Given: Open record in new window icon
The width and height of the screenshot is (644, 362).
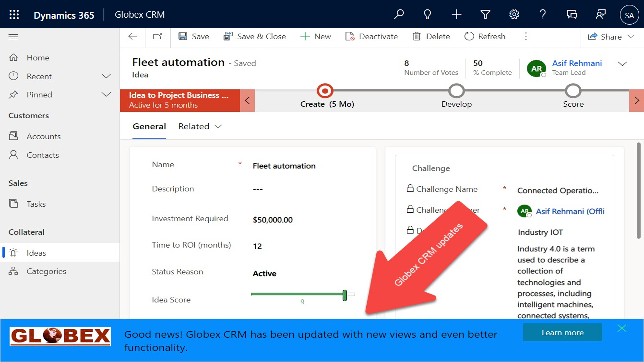Looking at the screenshot, I should tap(157, 36).
